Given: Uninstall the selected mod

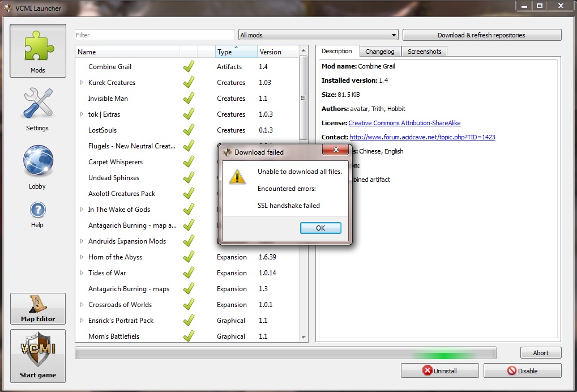Looking at the screenshot, I should (440, 370).
